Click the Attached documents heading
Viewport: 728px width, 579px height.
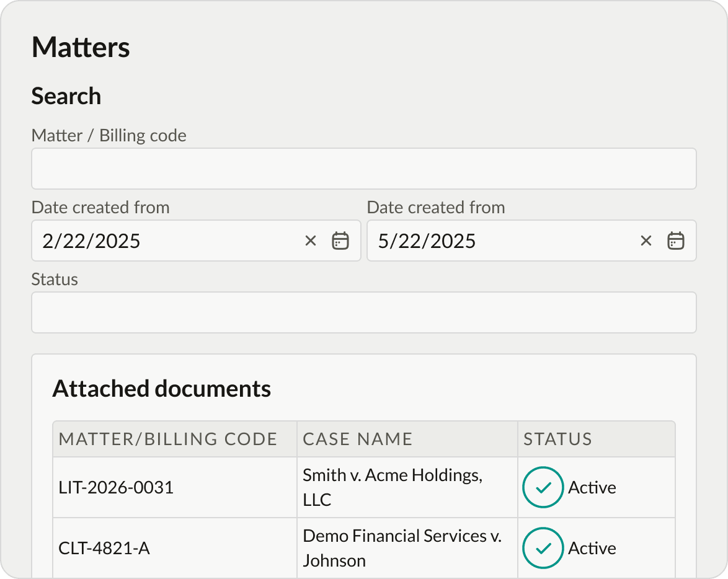click(162, 389)
